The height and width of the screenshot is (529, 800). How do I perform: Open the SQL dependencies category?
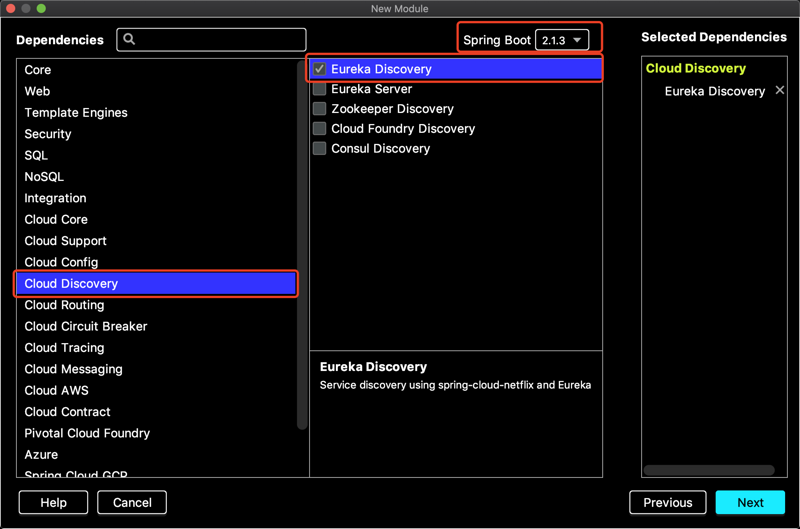36,155
